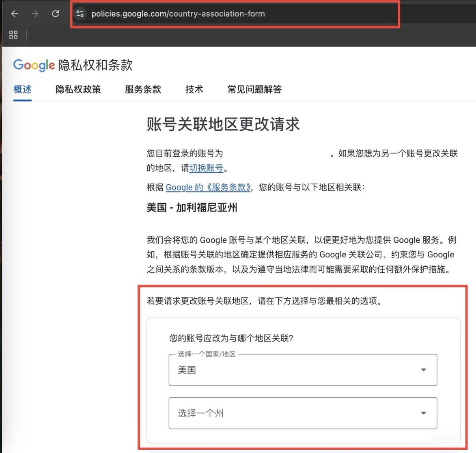
Task: Open the 隐私权政策 tab
Action: point(78,89)
